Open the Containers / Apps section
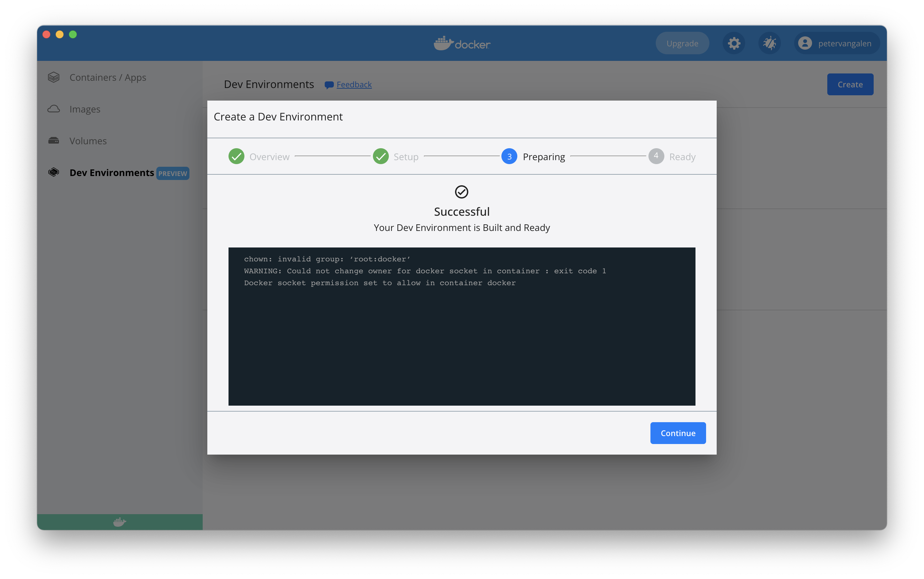This screenshot has height=579, width=924. (x=108, y=77)
